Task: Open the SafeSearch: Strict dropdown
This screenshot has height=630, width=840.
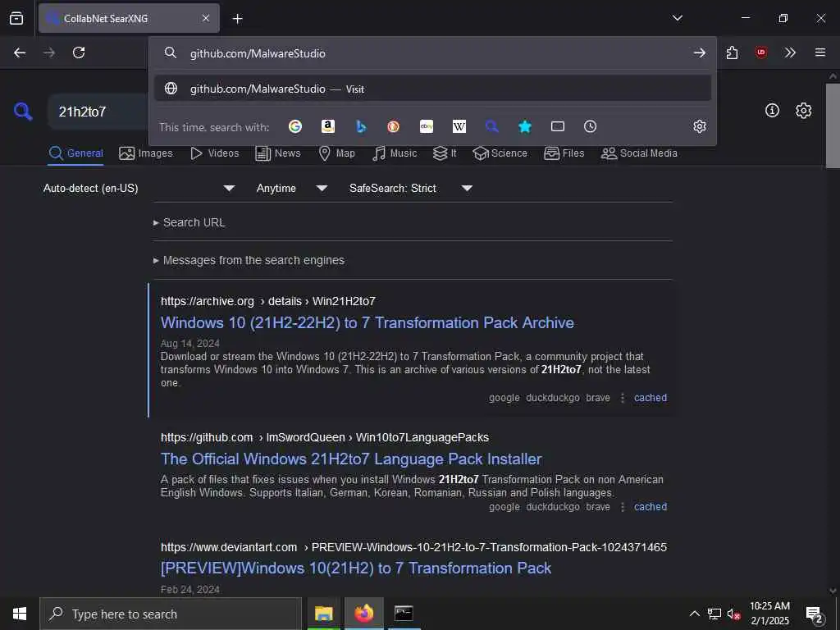Action: click(411, 188)
